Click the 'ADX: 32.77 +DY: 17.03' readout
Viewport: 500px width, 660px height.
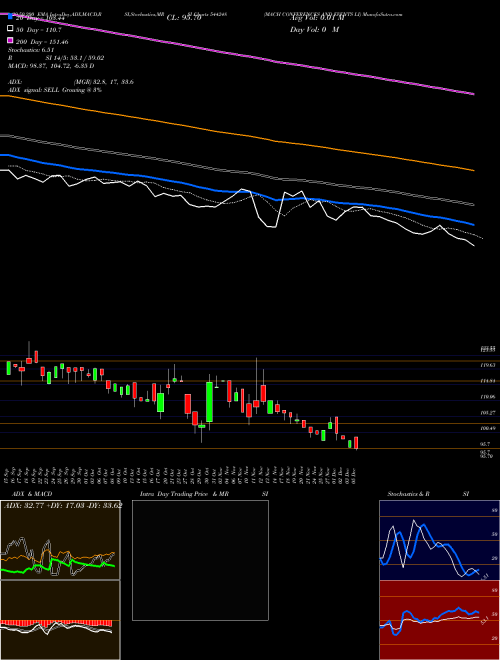point(63,505)
